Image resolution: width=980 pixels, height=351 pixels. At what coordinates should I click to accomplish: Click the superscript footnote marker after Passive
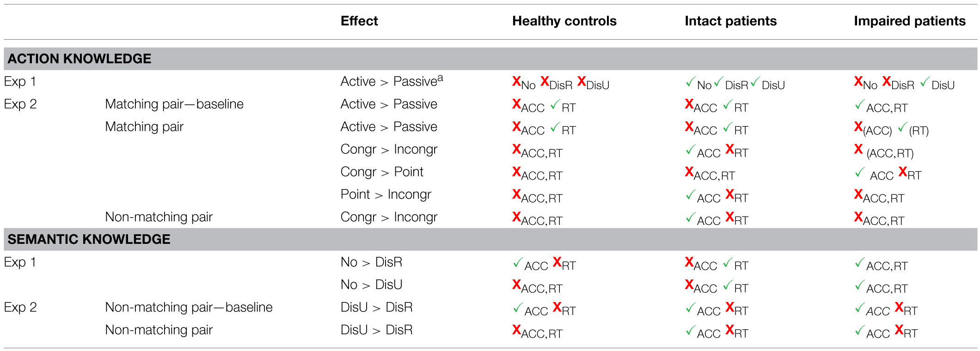[440, 78]
